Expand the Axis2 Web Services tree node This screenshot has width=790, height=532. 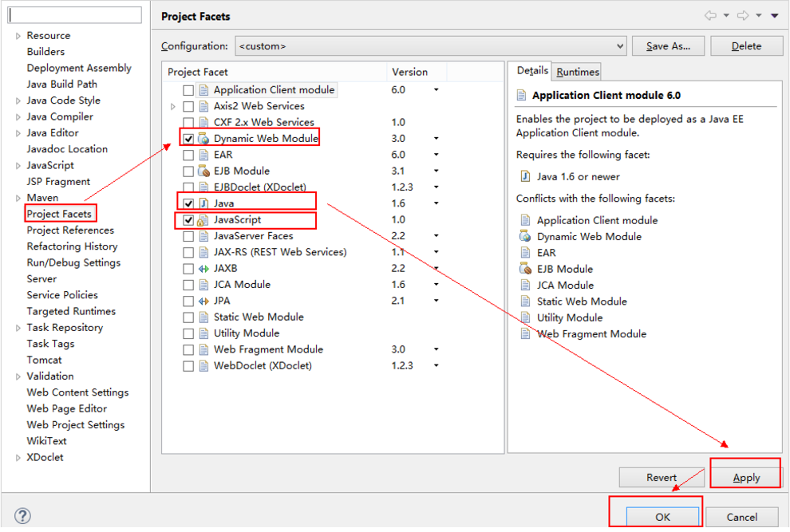pyautogui.click(x=173, y=106)
